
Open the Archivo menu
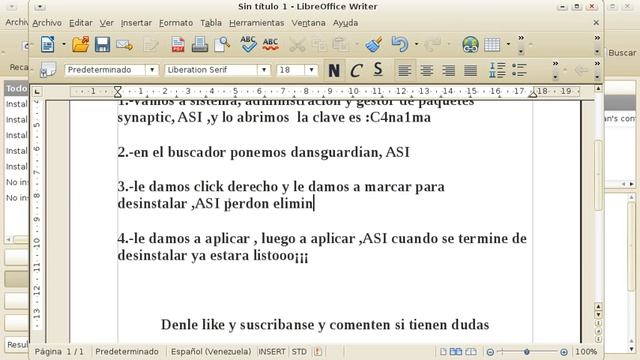coord(47,23)
